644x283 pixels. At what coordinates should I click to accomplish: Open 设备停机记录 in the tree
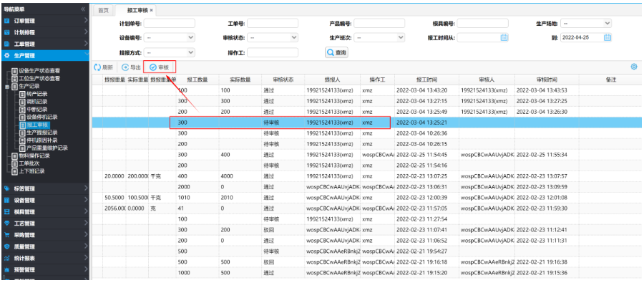pyautogui.click(x=42, y=117)
